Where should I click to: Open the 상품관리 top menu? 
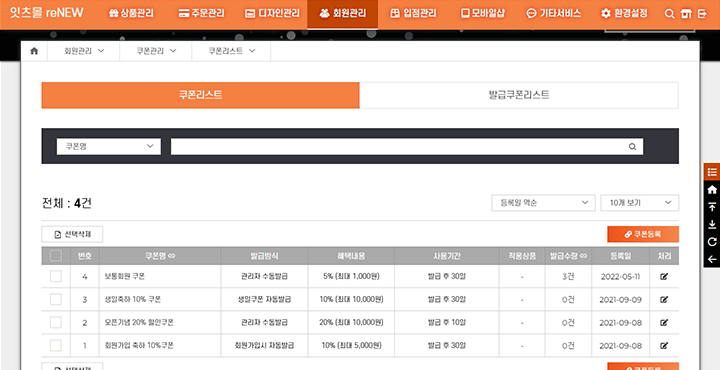(x=131, y=14)
